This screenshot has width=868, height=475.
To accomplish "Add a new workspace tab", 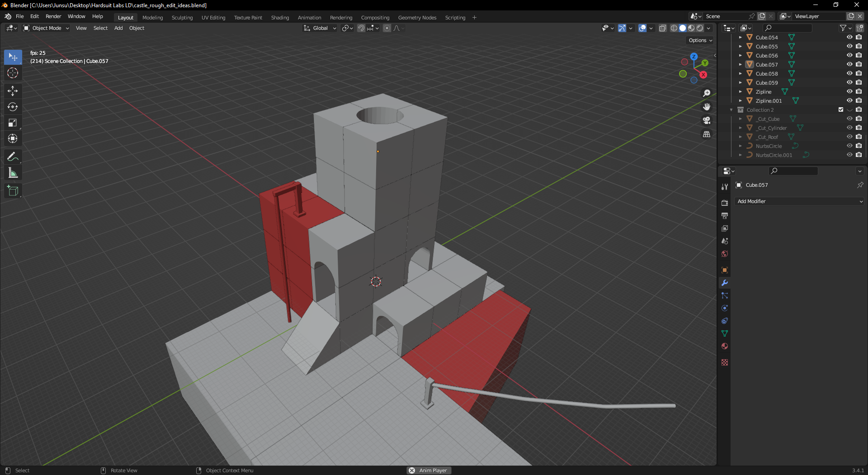I will 474,18.
